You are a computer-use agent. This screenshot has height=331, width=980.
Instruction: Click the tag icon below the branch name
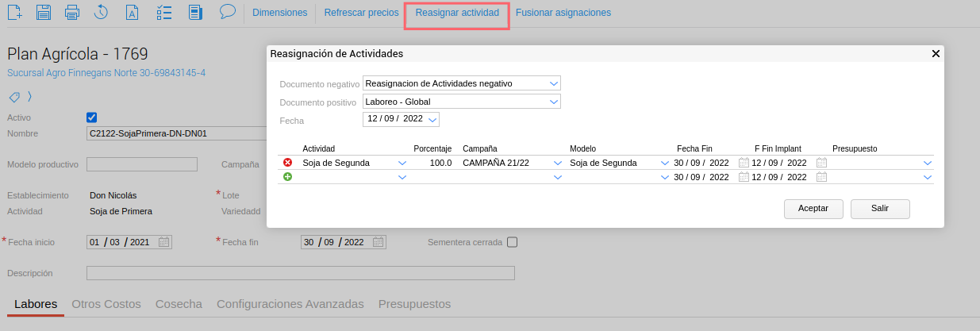(14, 97)
